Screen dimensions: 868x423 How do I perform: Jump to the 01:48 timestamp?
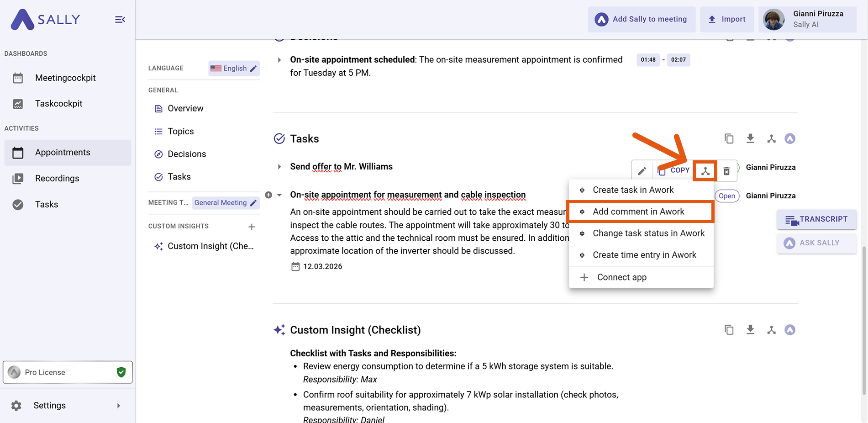(648, 60)
